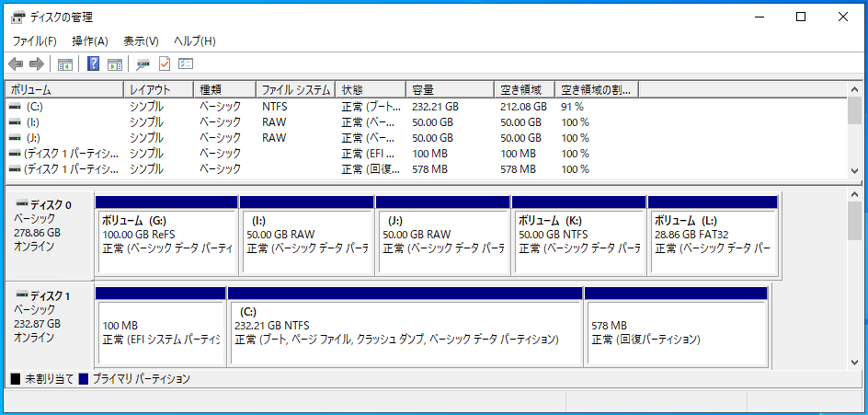Click the Forward arrow toolbar icon

[37, 63]
